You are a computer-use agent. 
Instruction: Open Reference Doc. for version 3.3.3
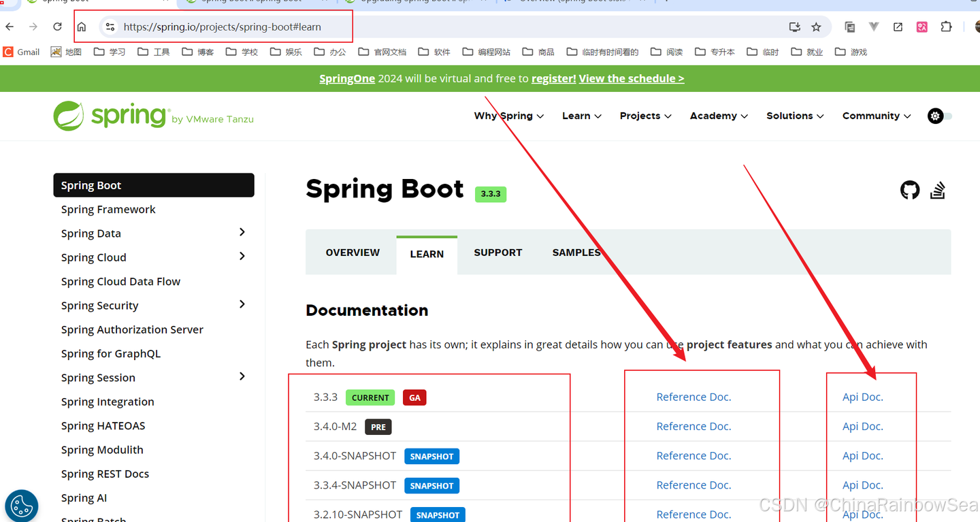693,397
